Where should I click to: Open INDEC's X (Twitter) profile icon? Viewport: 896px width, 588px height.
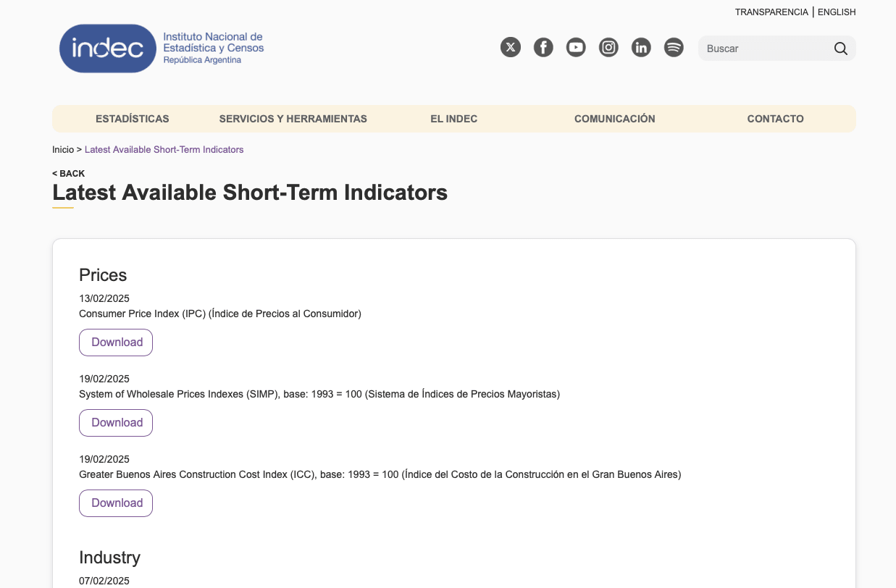[x=511, y=48]
